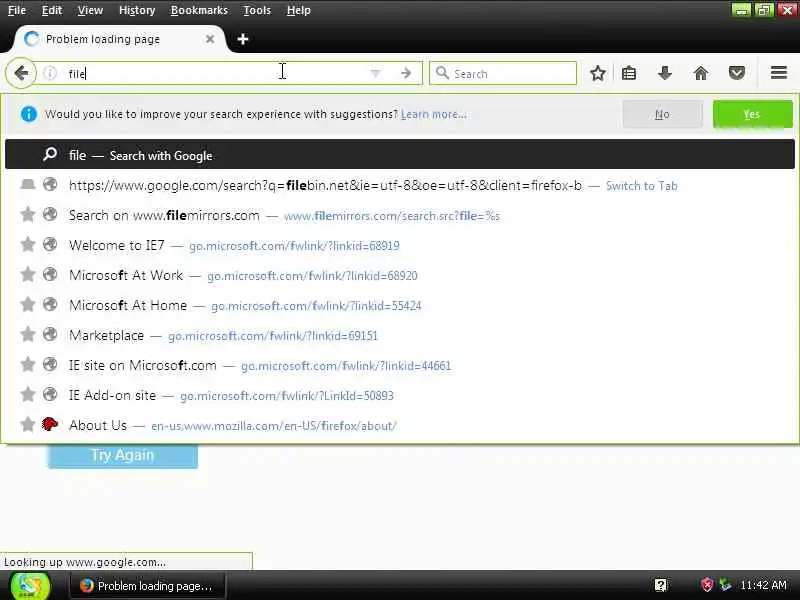Screen dimensions: 800x600
Task: Open the History menu
Action: pos(137,10)
